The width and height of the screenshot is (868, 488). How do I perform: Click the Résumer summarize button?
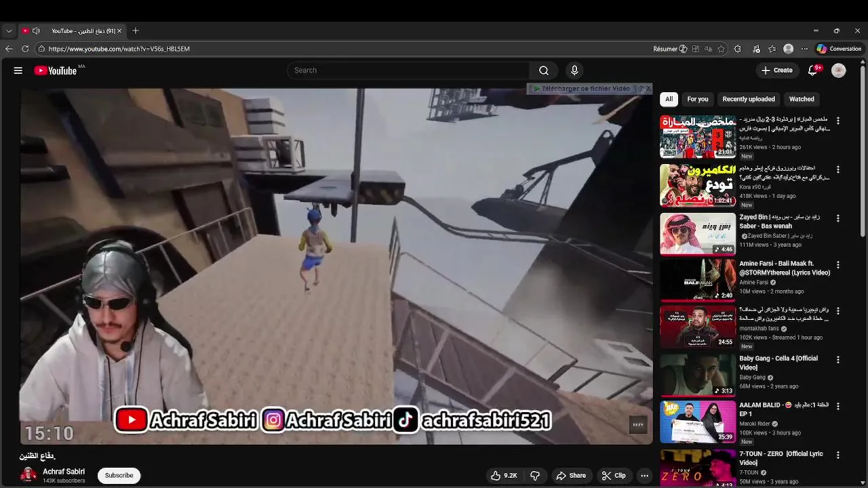pos(670,49)
